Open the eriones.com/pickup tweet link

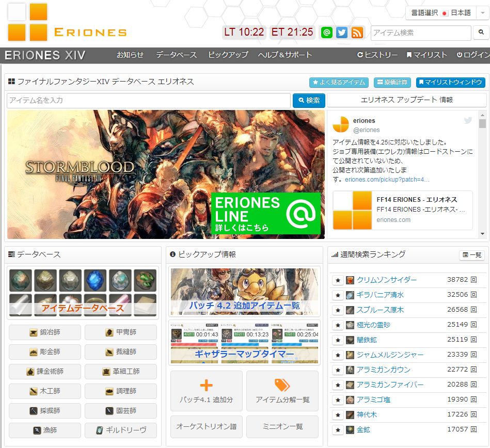(x=387, y=180)
